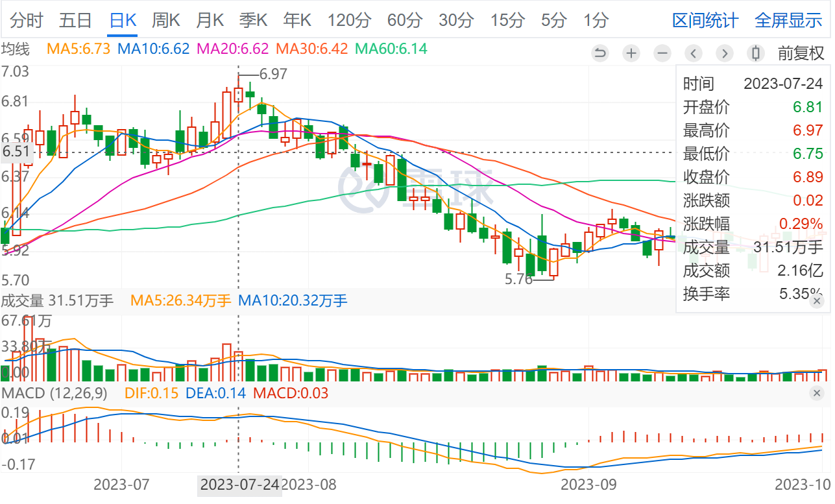Click the reset chart undo arrow icon
835x504 pixels.
pos(600,53)
